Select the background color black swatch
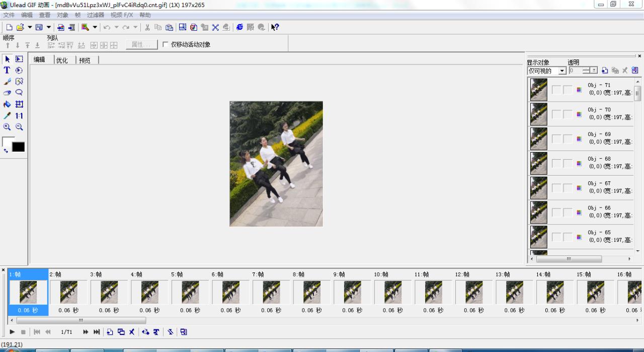Screen dimensions: 644x352 click(x=19, y=147)
